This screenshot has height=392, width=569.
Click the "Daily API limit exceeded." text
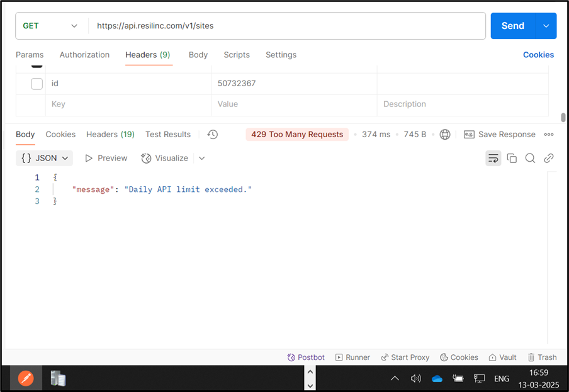pos(188,189)
